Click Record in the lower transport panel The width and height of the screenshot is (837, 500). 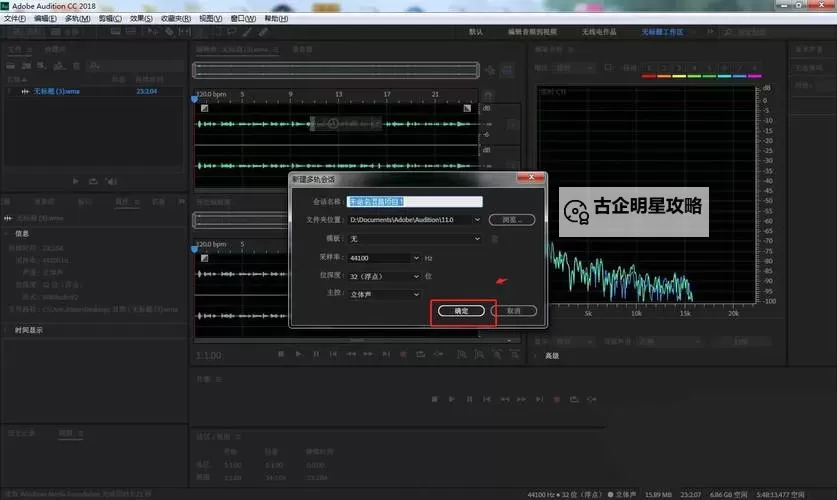pyautogui.click(x=557, y=399)
